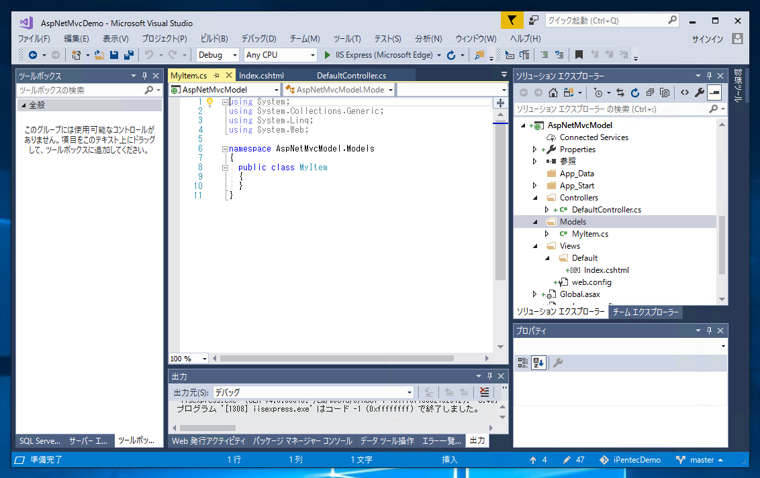Collapse the Views folder node
Image resolution: width=760 pixels, height=478 pixels.
click(535, 246)
